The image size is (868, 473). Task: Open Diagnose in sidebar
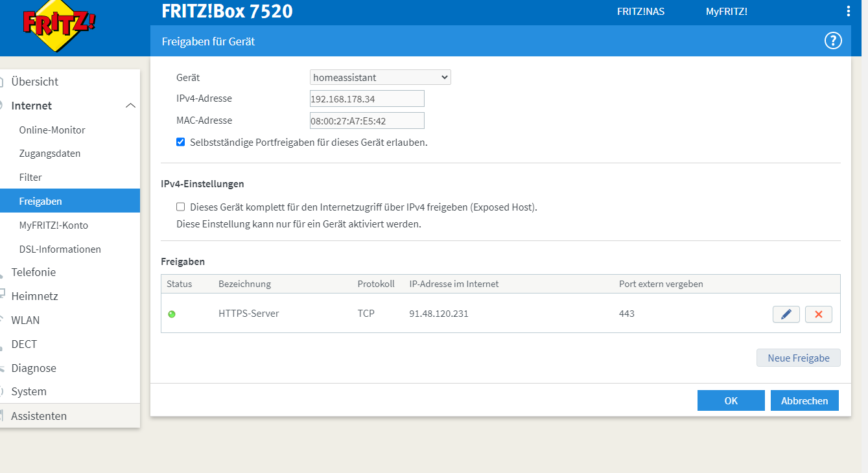coord(34,368)
